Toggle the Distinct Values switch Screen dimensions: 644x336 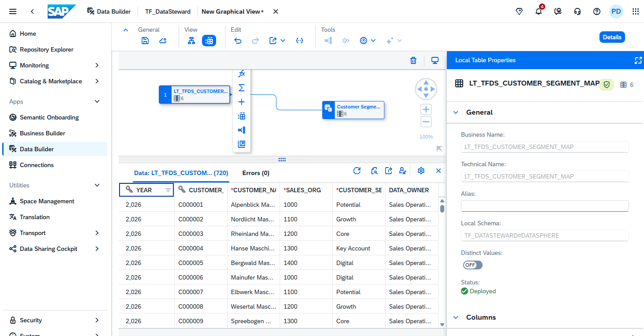[x=473, y=265]
